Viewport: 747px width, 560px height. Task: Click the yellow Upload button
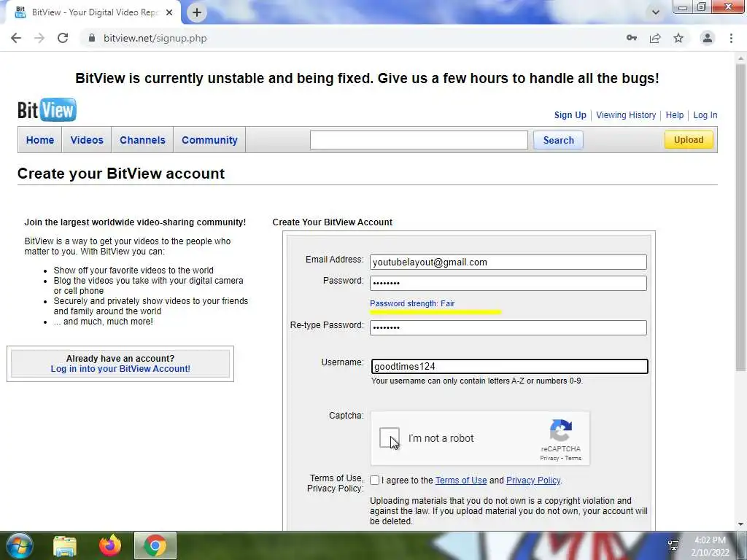click(x=689, y=139)
